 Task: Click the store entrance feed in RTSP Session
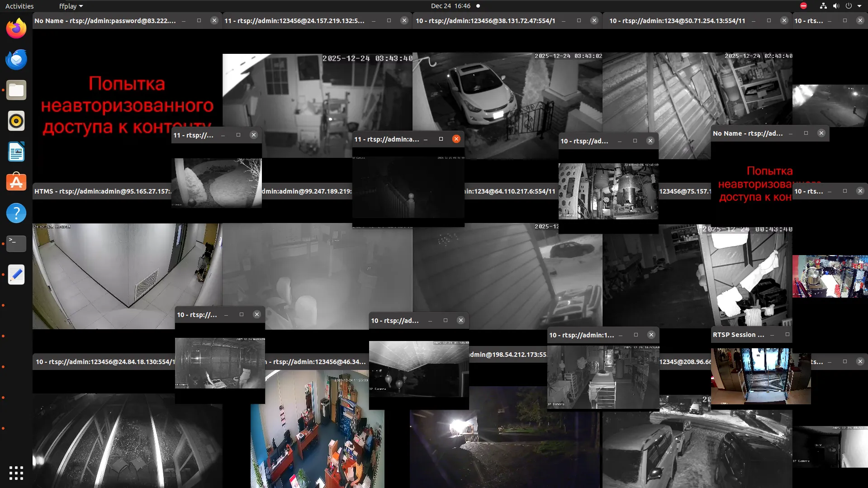(761, 376)
